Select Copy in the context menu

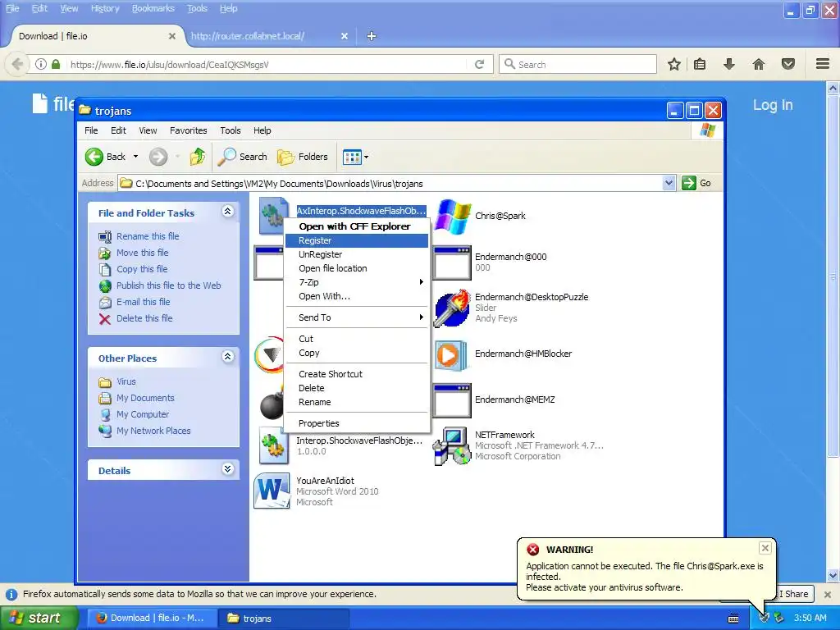pos(356,353)
